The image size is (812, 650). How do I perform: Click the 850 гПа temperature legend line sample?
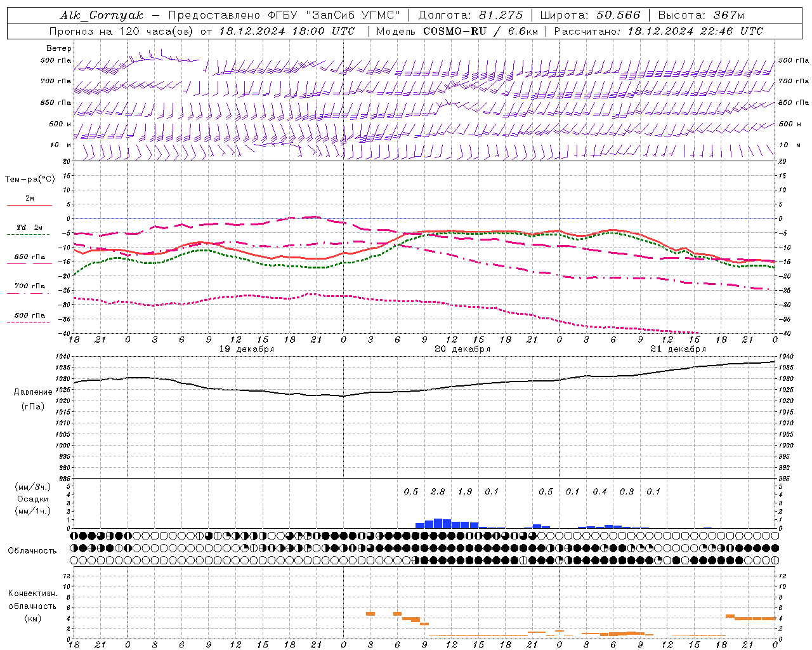click(29, 263)
